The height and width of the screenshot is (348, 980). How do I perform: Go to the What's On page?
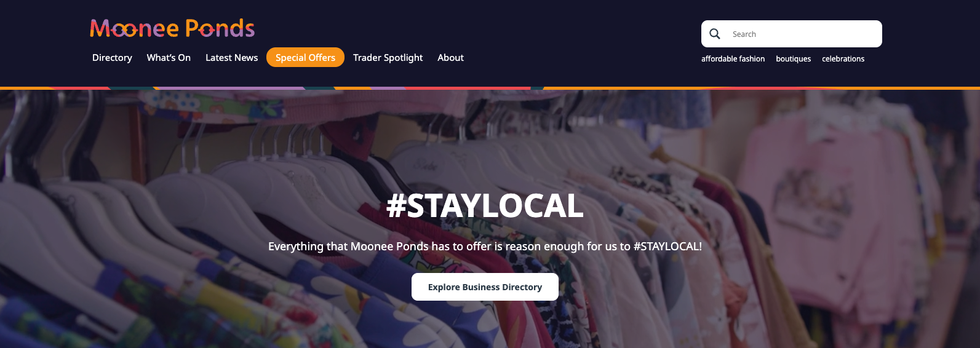tap(169, 57)
